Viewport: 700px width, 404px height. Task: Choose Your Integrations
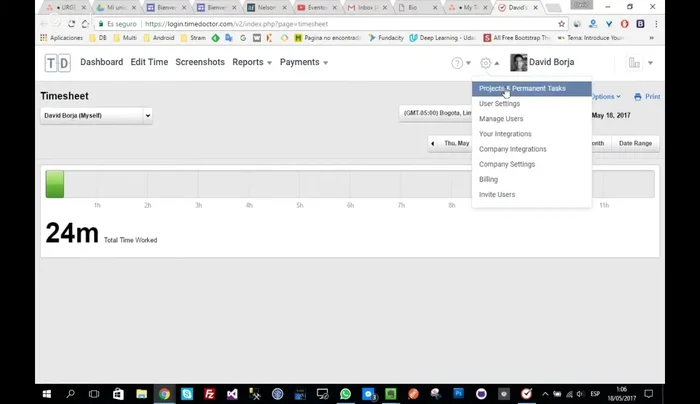tap(532, 134)
